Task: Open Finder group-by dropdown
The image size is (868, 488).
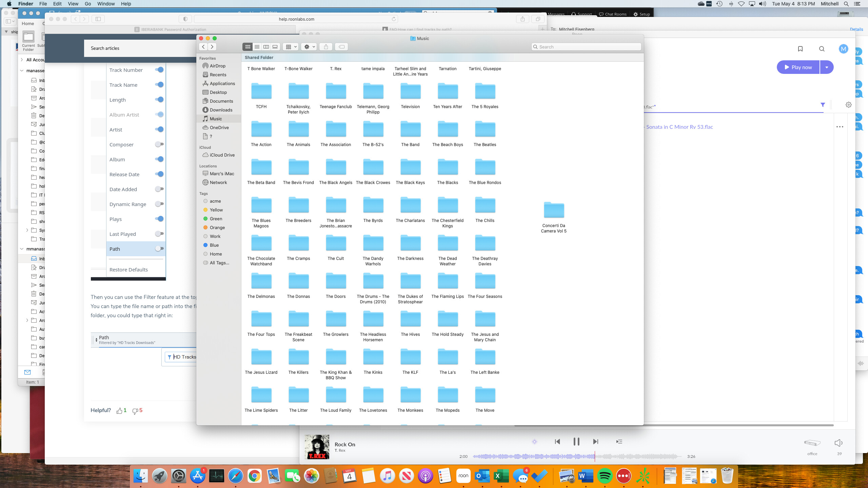Action: coord(291,47)
